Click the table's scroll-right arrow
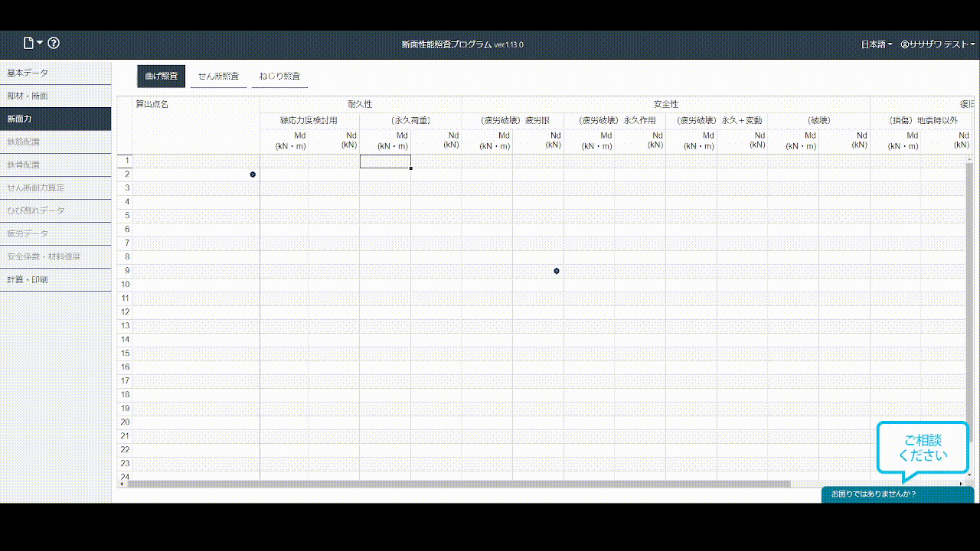Image resolution: width=980 pixels, height=551 pixels. point(962,484)
